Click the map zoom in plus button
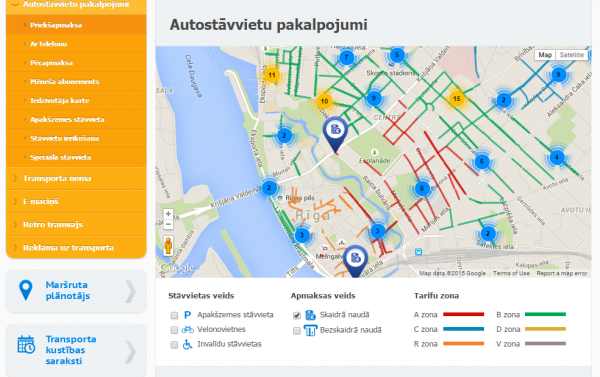 [168, 214]
